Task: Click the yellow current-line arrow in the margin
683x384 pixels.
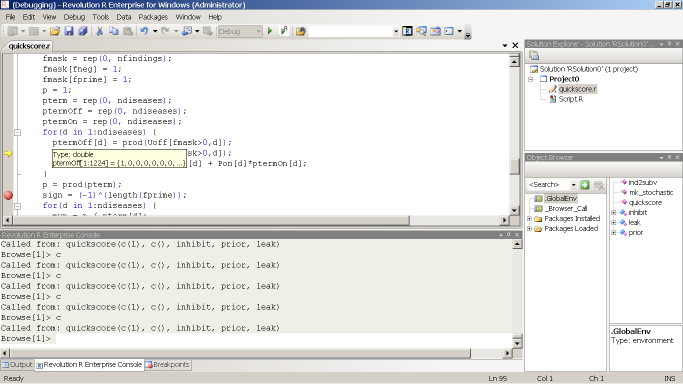Action: 8,153
